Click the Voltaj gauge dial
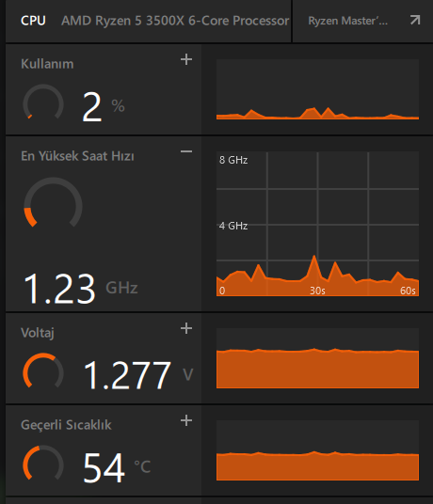 point(43,371)
